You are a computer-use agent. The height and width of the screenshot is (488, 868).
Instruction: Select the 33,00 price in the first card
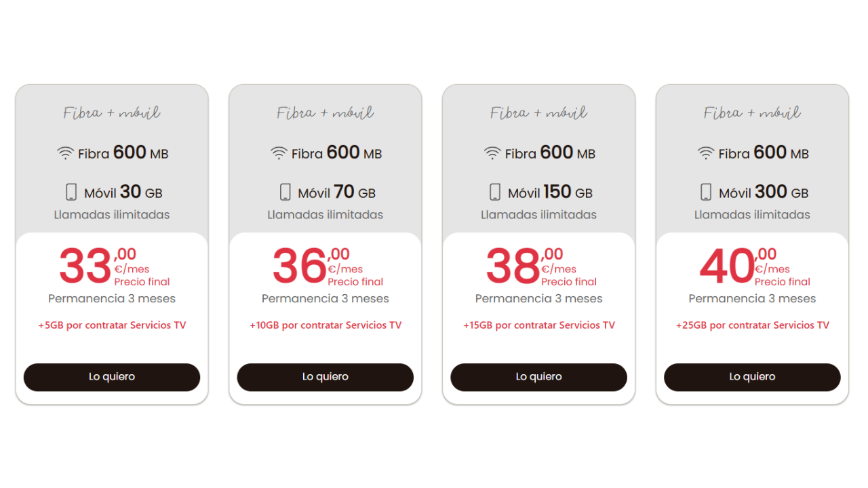click(98, 266)
